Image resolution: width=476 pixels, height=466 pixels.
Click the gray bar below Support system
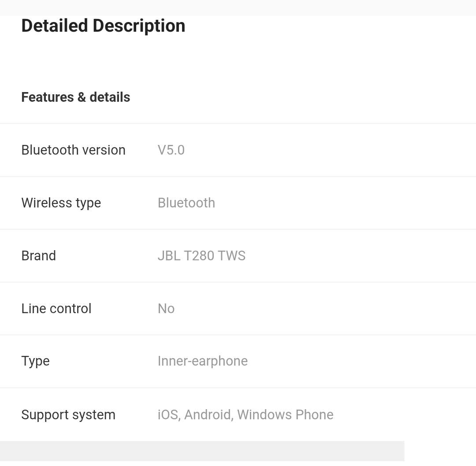pos(202,451)
